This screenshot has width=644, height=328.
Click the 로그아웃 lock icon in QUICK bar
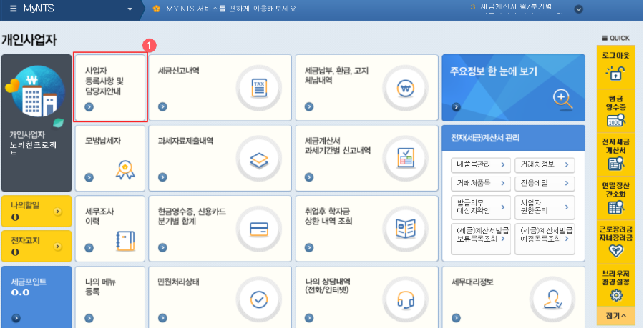[615, 73]
